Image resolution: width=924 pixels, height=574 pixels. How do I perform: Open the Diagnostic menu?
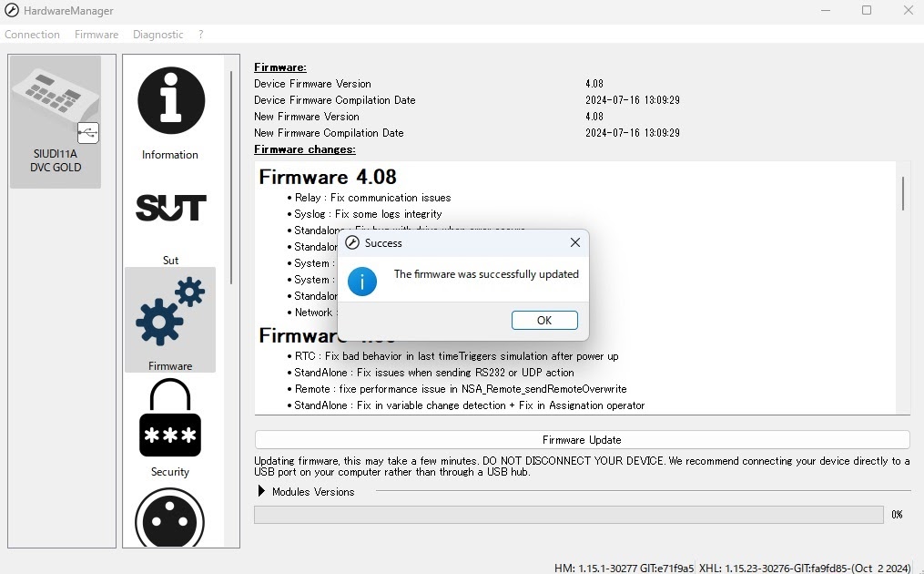[157, 35]
